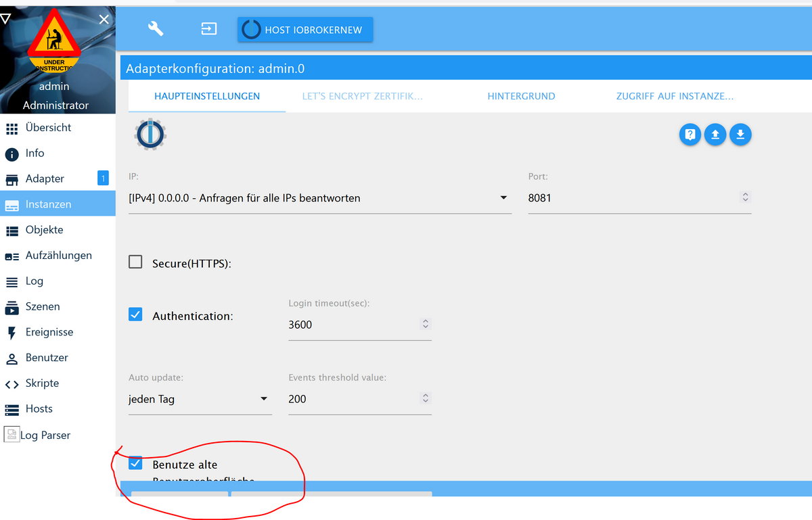Open Skripte in the sidebar
Viewport: 812px width, 520px height.
pos(58,383)
